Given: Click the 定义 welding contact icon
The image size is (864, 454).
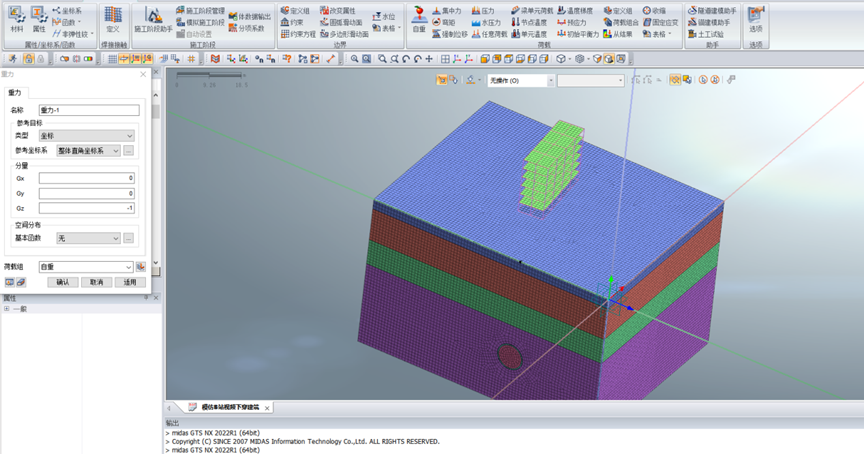Looking at the screenshot, I should 113,20.
